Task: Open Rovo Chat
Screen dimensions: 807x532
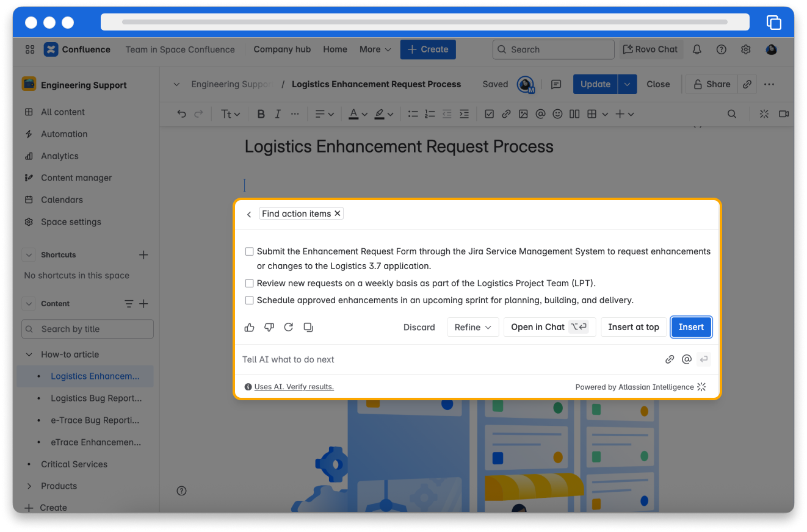Action: click(651, 49)
